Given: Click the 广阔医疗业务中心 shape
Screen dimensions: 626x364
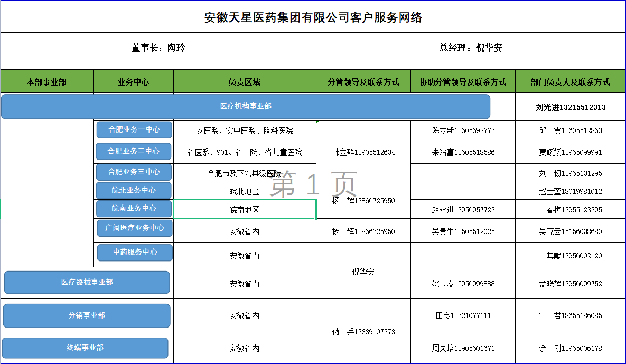Looking at the screenshot, I should click(x=135, y=228).
